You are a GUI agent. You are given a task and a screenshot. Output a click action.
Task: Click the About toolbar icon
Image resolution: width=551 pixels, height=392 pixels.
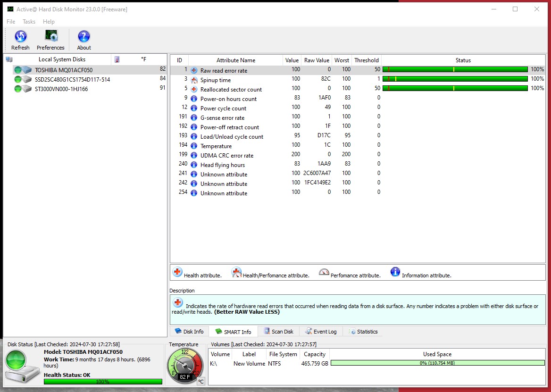83,37
